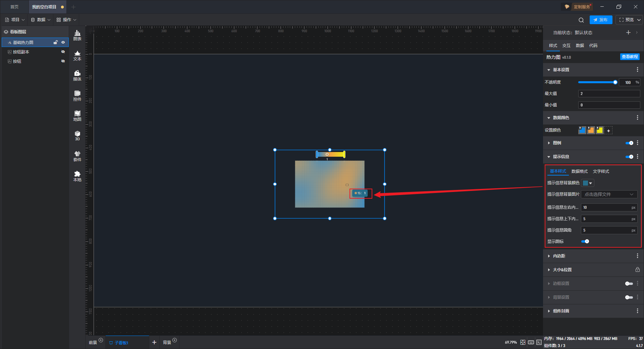
Task: Open the 地图 map components panel
Action: click(x=77, y=116)
